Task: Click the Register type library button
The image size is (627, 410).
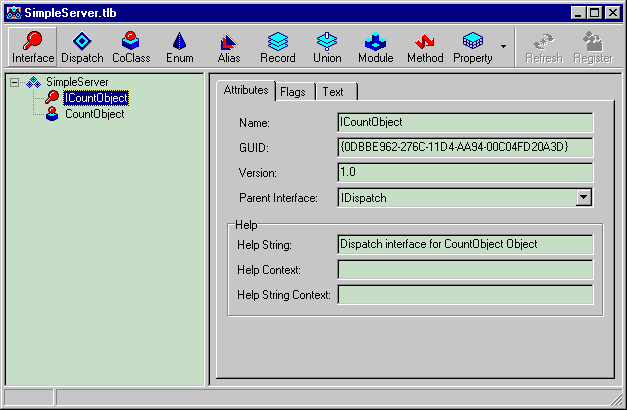Action: [593, 47]
